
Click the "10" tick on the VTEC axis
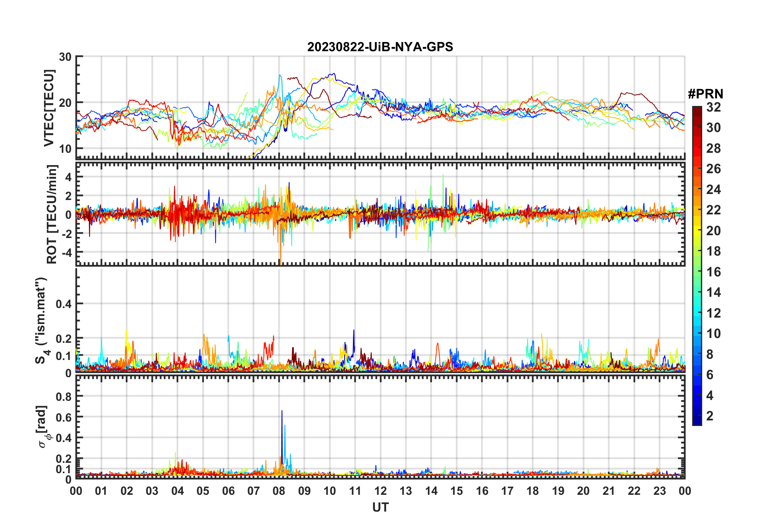[65, 149]
